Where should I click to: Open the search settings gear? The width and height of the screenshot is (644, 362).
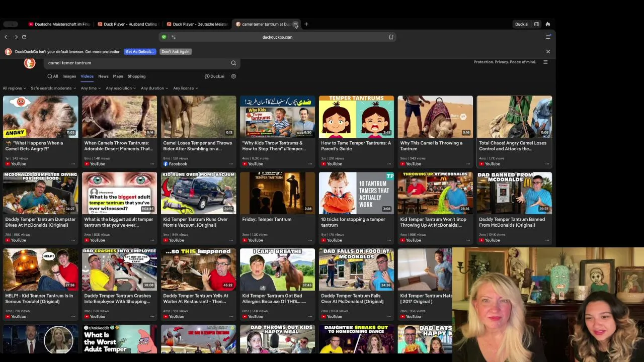click(x=233, y=76)
